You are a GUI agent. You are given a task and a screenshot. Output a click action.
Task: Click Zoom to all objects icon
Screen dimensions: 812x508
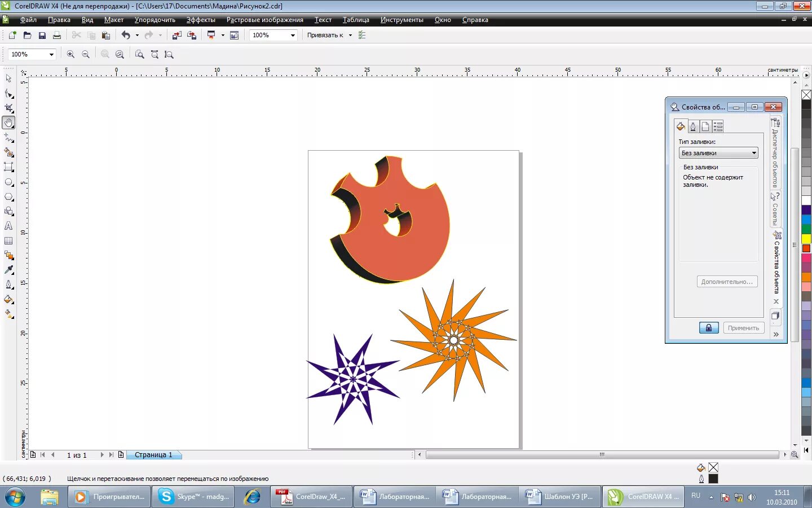[120, 54]
